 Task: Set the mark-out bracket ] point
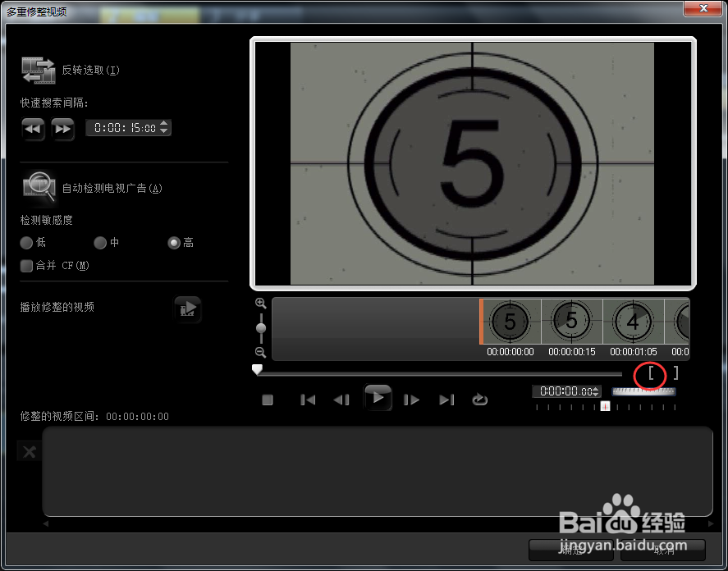click(673, 374)
